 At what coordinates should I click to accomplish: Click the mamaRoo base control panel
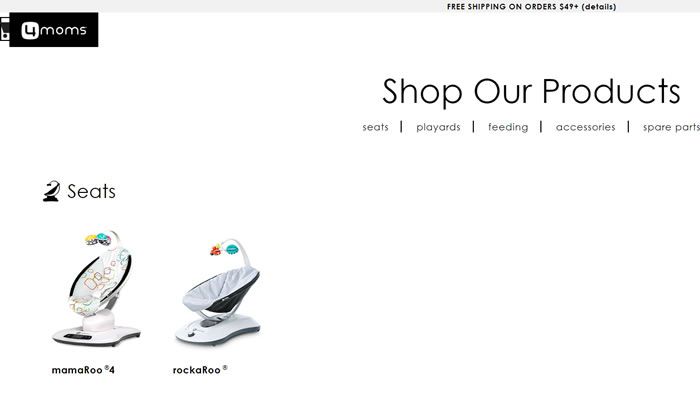tap(77, 336)
